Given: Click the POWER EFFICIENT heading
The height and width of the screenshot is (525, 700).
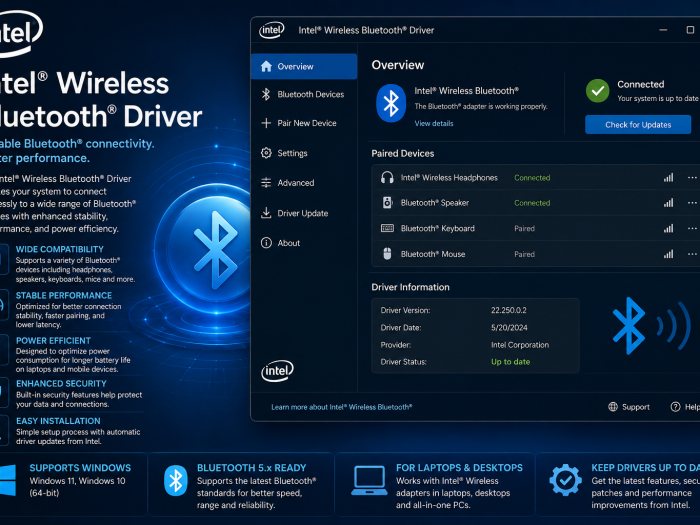Looking at the screenshot, I should (53, 341).
